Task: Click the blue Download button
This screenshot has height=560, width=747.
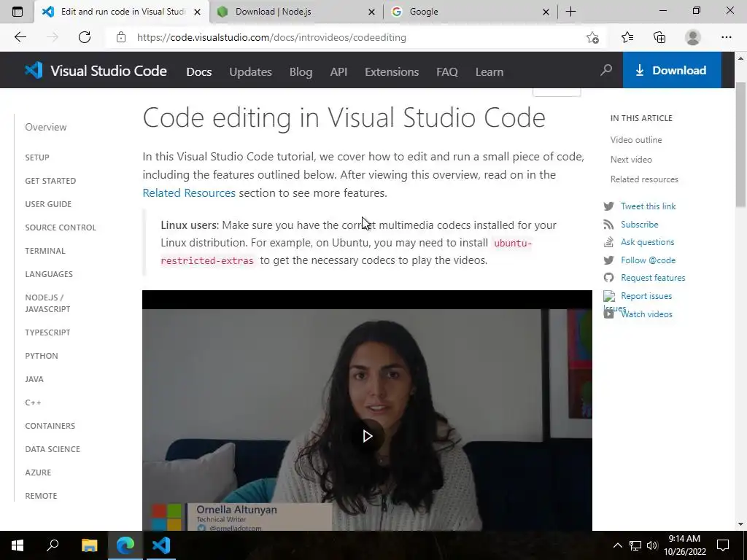Action: pos(672,71)
